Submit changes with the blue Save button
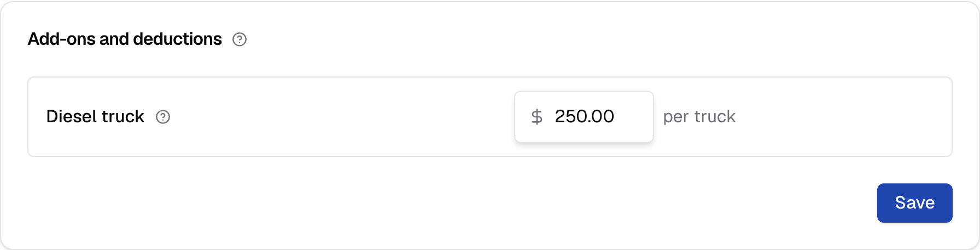Viewport: 980px width, 250px height. tap(914, 203)
